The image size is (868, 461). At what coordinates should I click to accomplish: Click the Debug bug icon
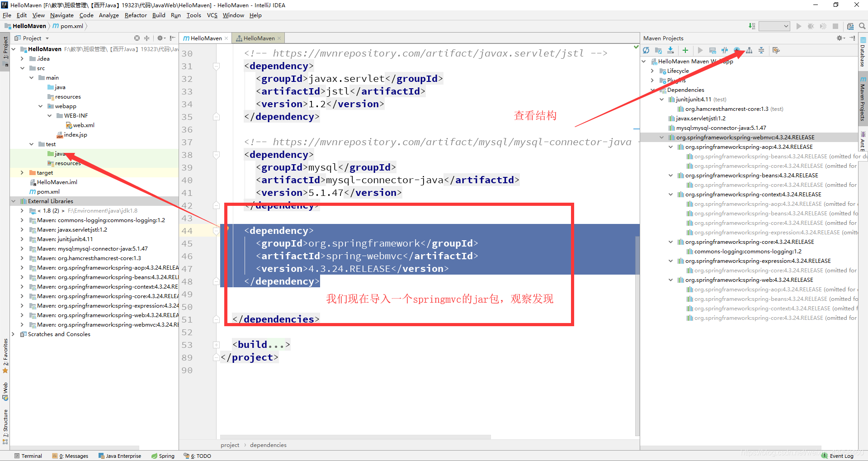tap(811, 26)
